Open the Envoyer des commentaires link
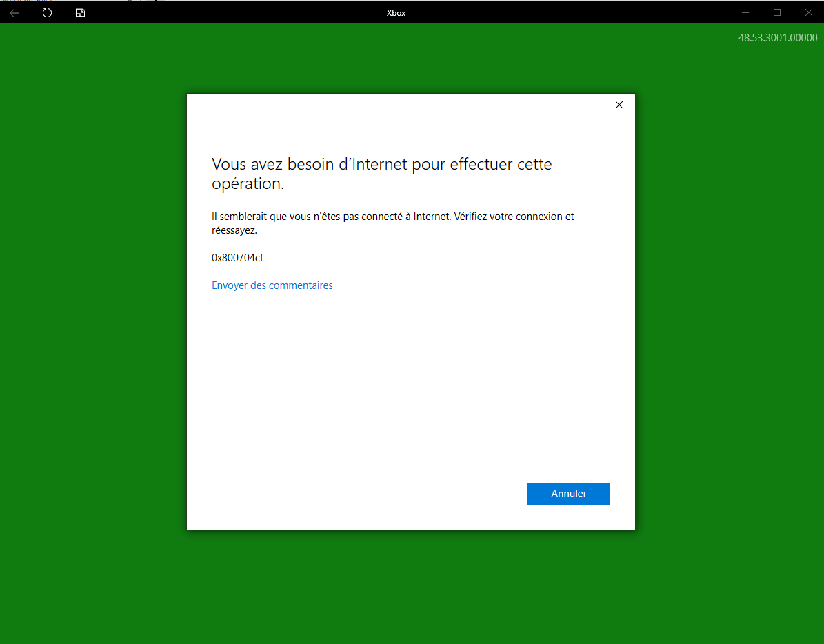The height and width of the screenshot is (644, 824). [x=272, y=285]
